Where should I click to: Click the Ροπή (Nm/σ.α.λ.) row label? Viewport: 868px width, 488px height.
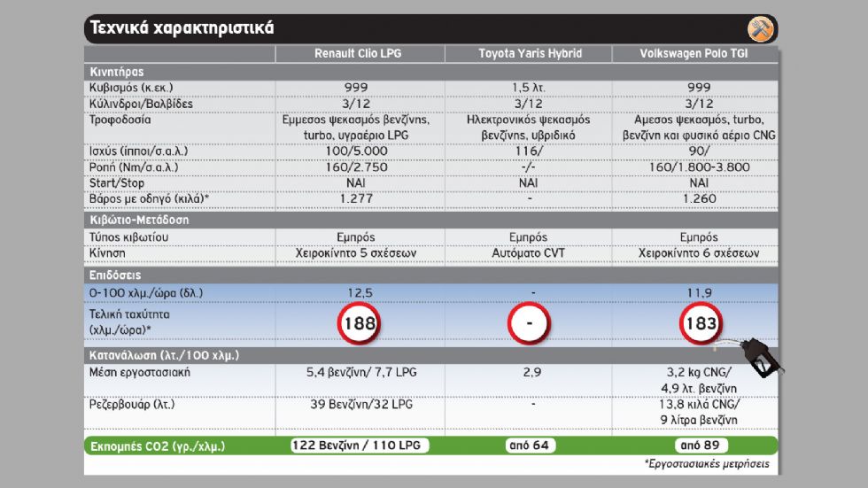click(134, 167)
